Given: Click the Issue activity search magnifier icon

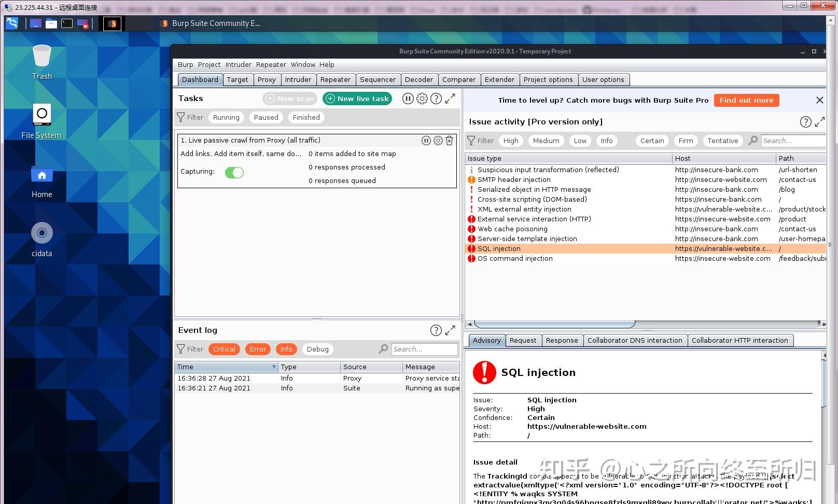Looking at the screenshot, I should pyautogui.click(x=753, y=141).
